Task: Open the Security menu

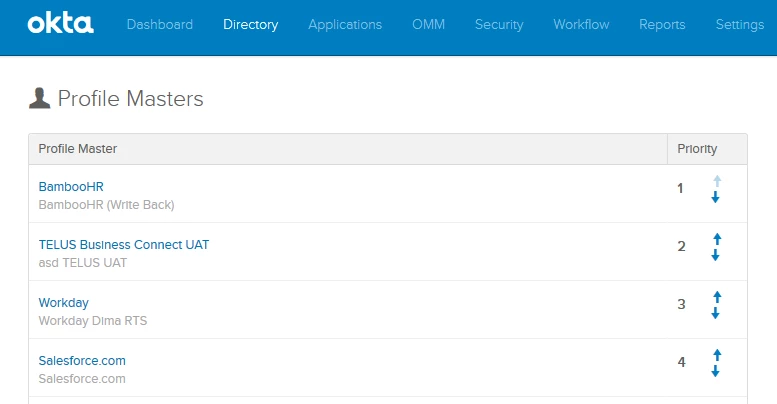Action: (499, 25)
